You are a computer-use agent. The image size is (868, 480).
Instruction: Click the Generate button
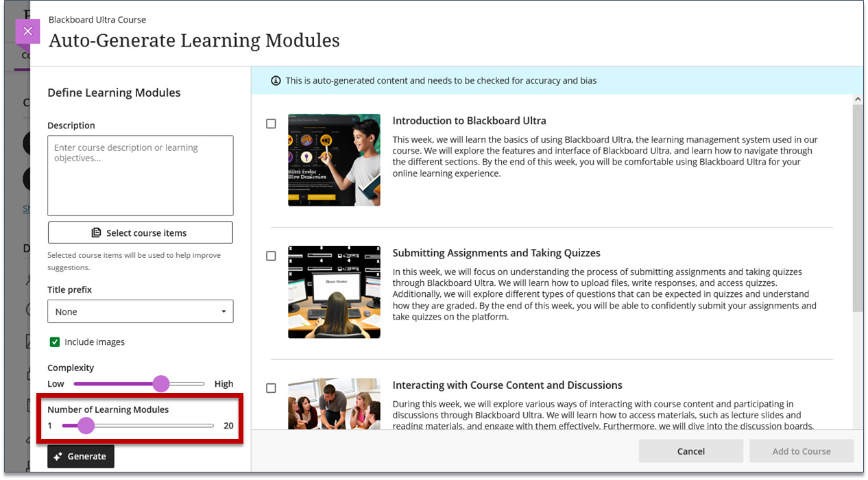81,456
